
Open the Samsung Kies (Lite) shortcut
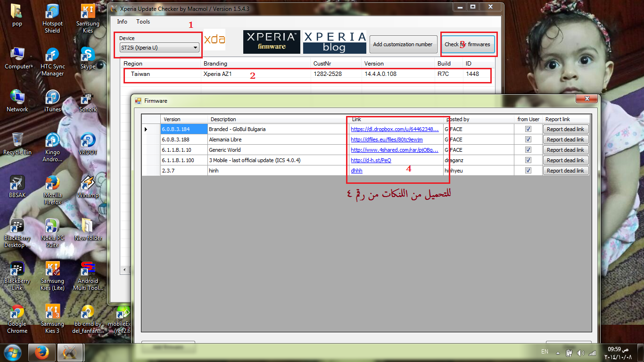coord(52,276)
